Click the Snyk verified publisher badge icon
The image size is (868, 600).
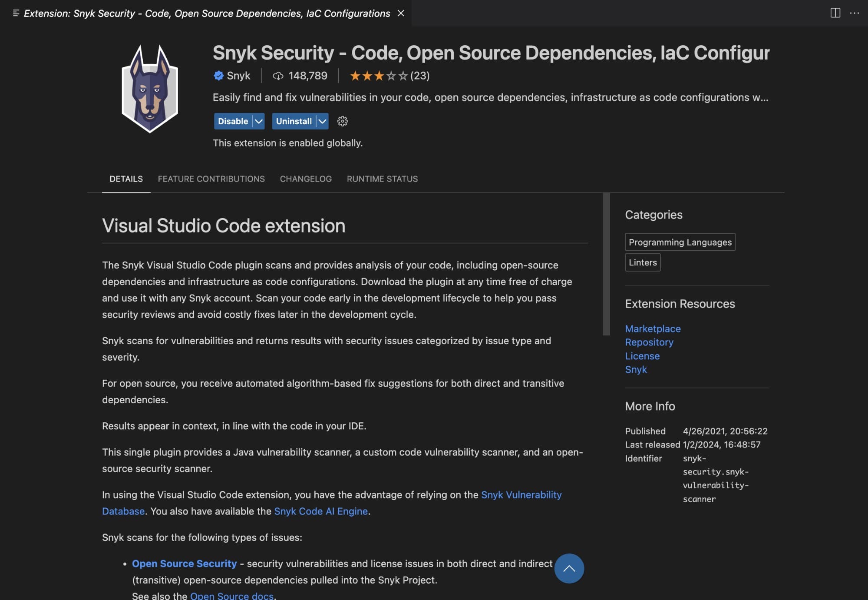pos(218,75)
